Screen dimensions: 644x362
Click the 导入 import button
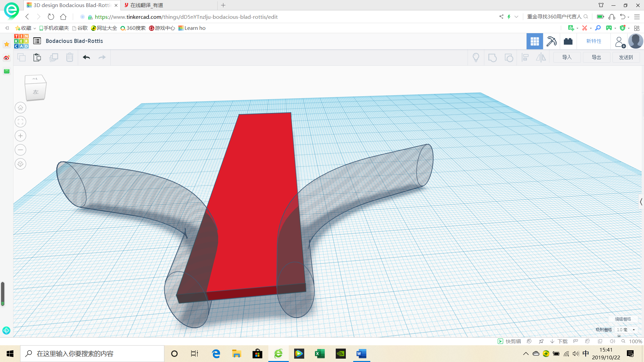coord(567,57)
